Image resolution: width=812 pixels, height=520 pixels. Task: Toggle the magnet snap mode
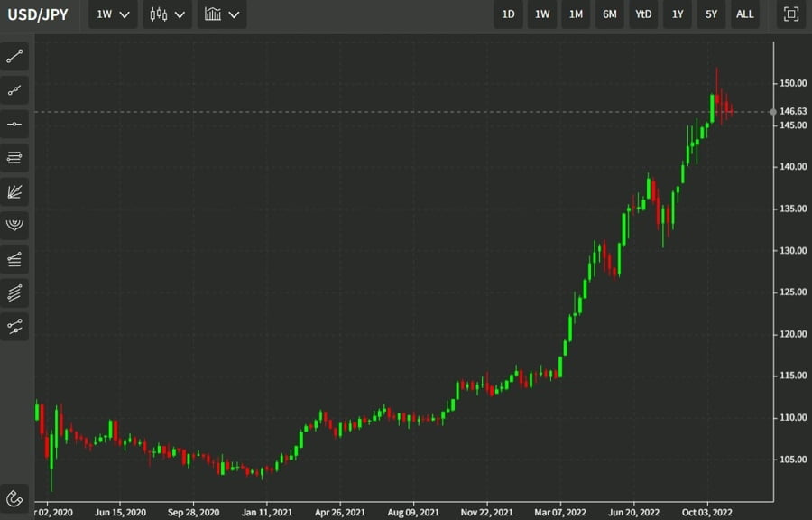pos(14,497)
